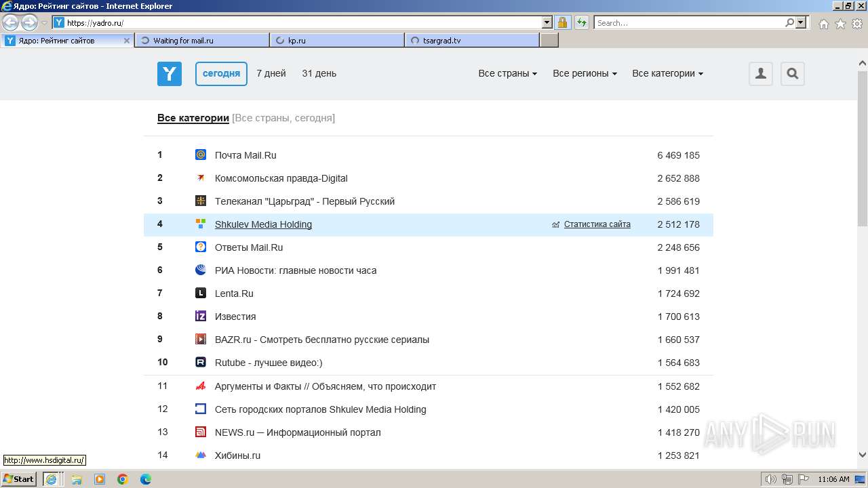The height and width of the screenshot is (488, 868).
Task: Click the Известия favicon
Action: (201, 316)
